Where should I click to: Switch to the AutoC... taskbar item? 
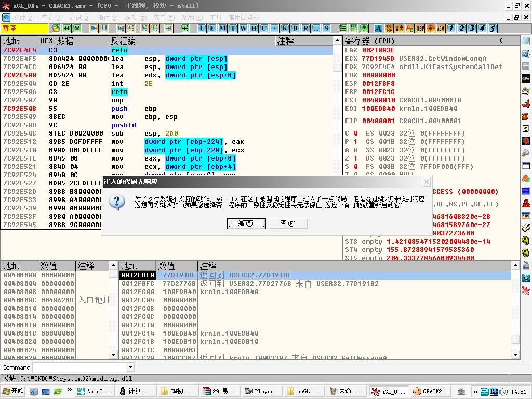point(94,391)
